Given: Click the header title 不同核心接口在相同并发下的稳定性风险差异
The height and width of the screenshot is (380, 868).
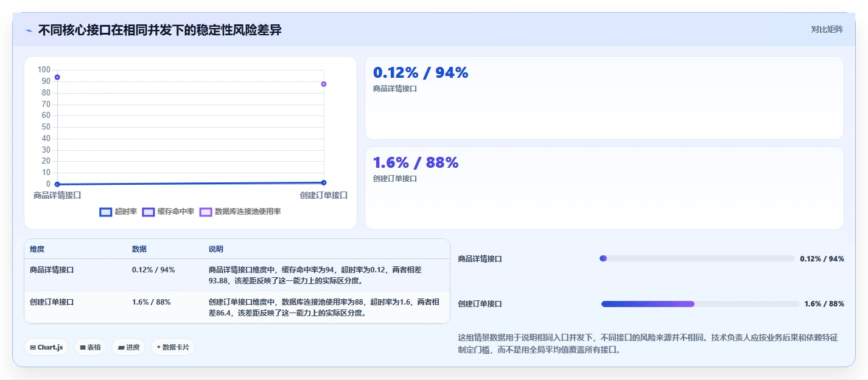Looking at the screenshot, I should point(160,30).
